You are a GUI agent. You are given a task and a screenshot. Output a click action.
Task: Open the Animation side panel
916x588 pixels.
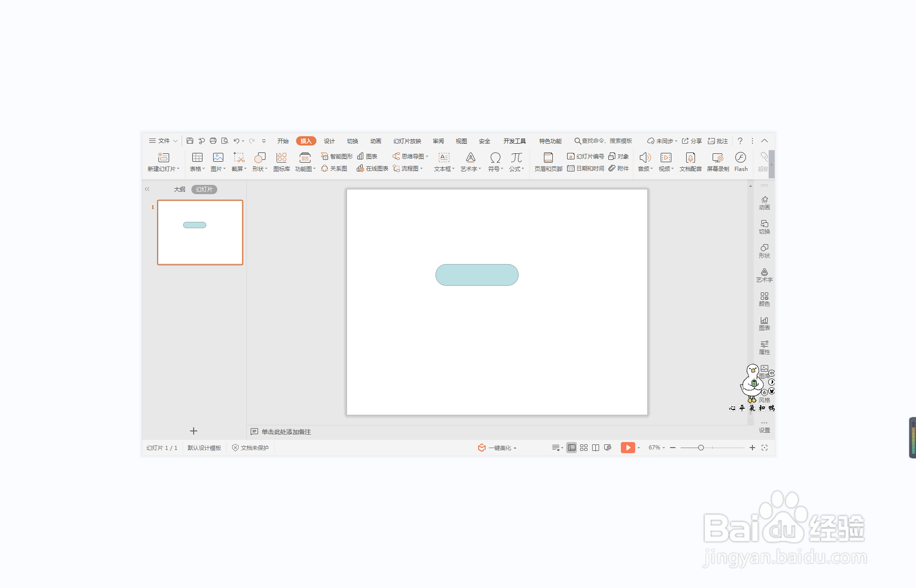click(x=764, y=203)
